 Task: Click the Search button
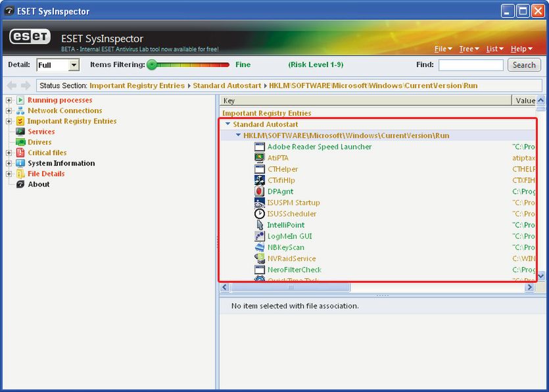pyautogui.click(x=524, y=65)
